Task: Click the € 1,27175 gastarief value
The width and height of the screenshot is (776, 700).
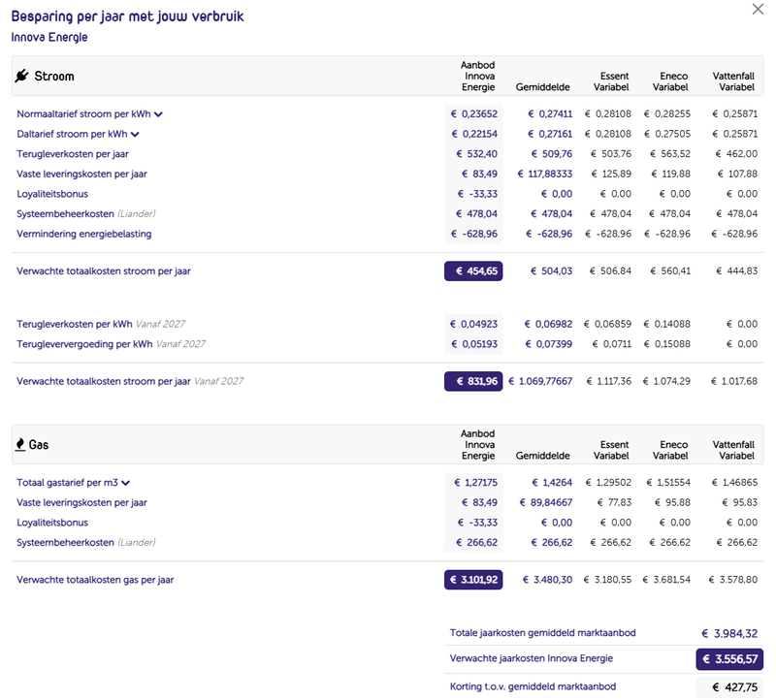Action: coord(475,482)
